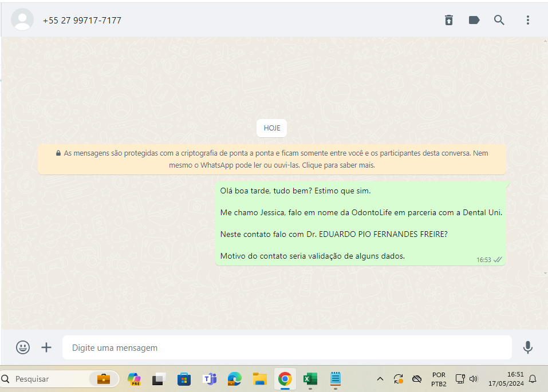Open contact info for +55 27 99717-7177
548x392 pixels.
coord(82,21)
